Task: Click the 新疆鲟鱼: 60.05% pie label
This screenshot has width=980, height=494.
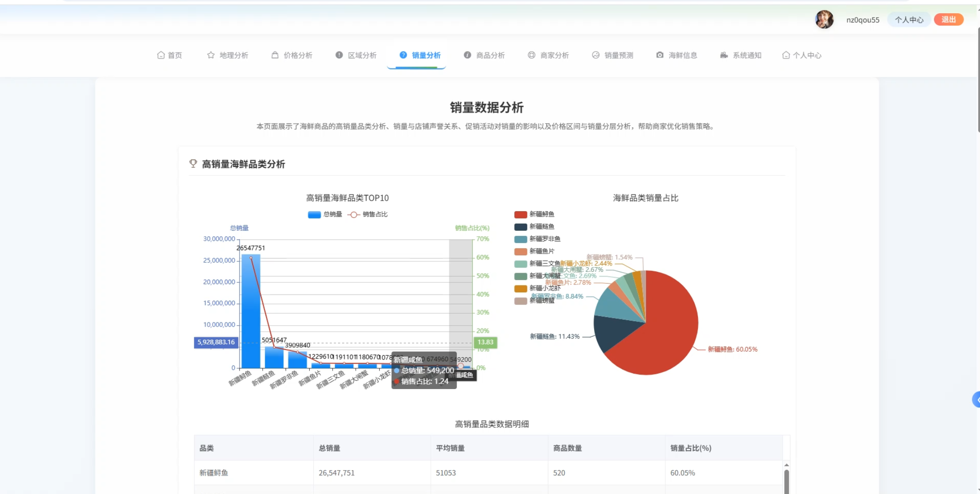Action: click(732, 349)
